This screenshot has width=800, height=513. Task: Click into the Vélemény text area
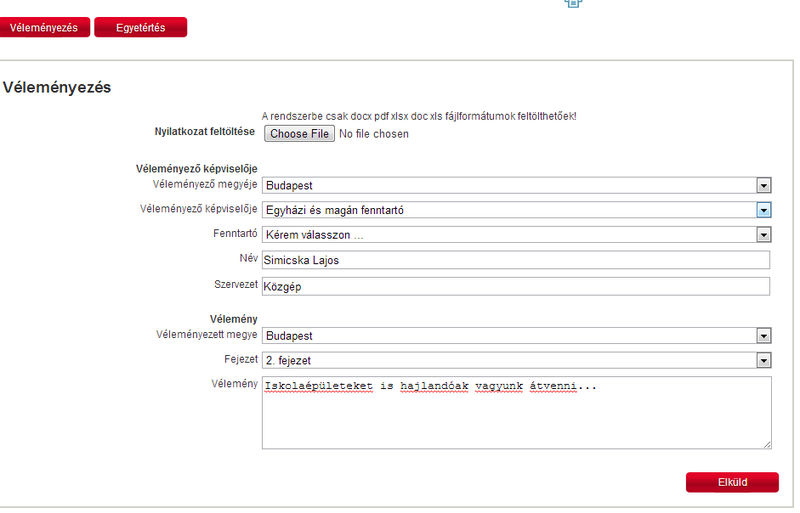point(516,413)
